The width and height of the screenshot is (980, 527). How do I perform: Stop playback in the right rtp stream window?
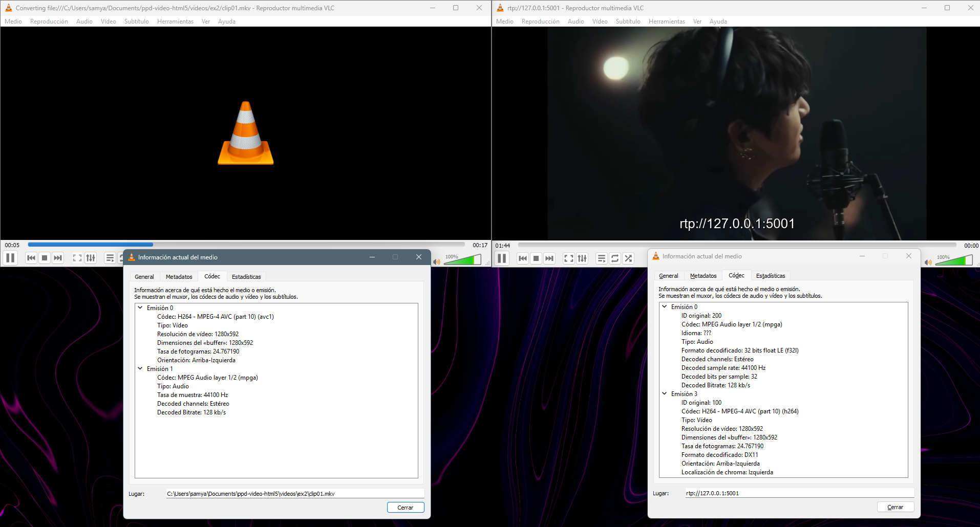(x=536, y=258)
